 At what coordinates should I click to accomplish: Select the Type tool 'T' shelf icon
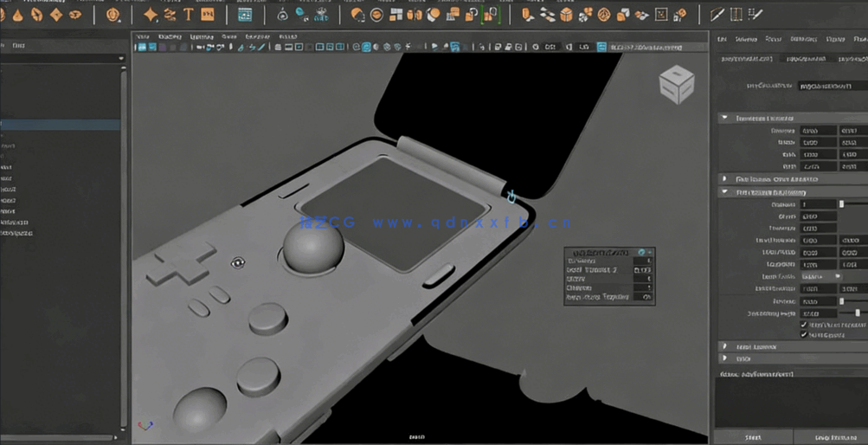pos(188,15)
